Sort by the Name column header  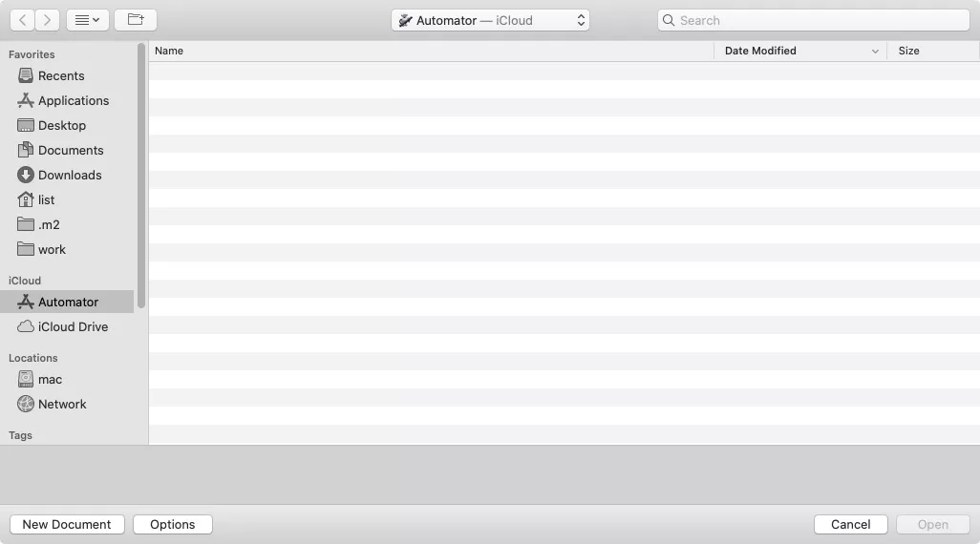431,51
